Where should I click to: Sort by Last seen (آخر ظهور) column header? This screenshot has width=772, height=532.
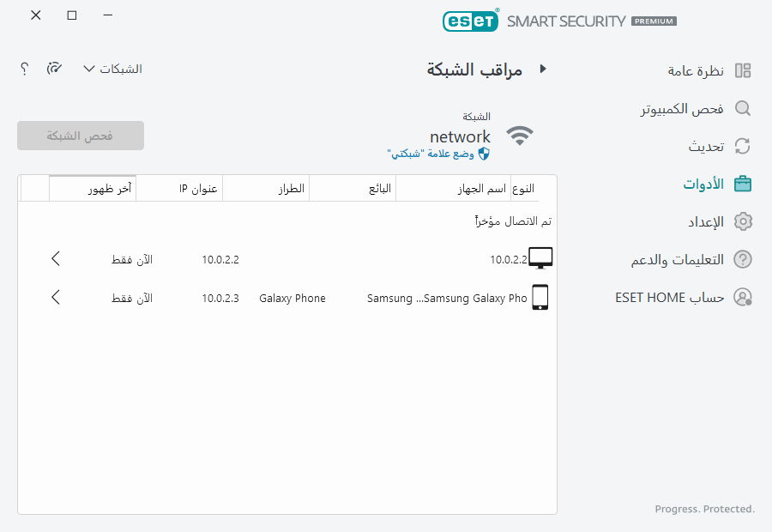[109, 188]
